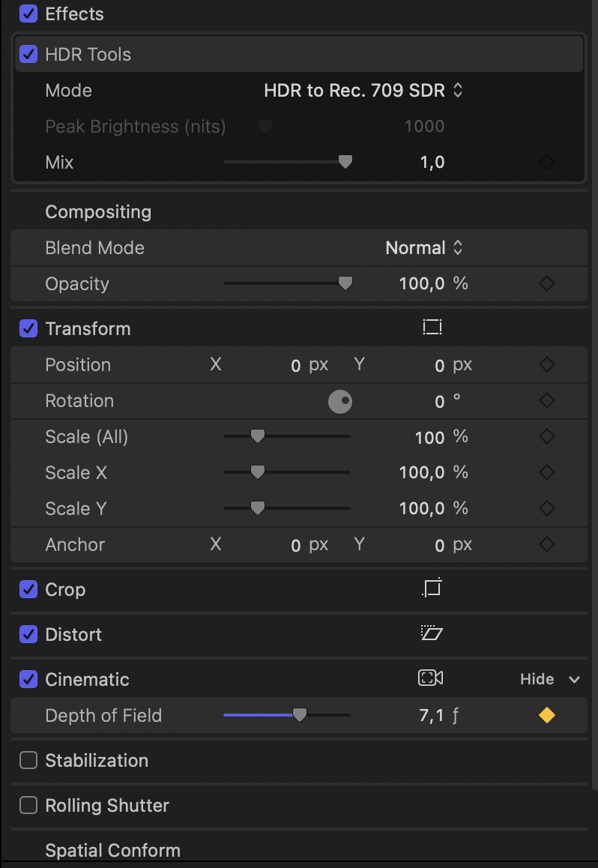Image resolution: width=598 pixels, height=868 pixels.
Task: Add keyframe for HDR Tools Mix
Action: pos(547,163)
